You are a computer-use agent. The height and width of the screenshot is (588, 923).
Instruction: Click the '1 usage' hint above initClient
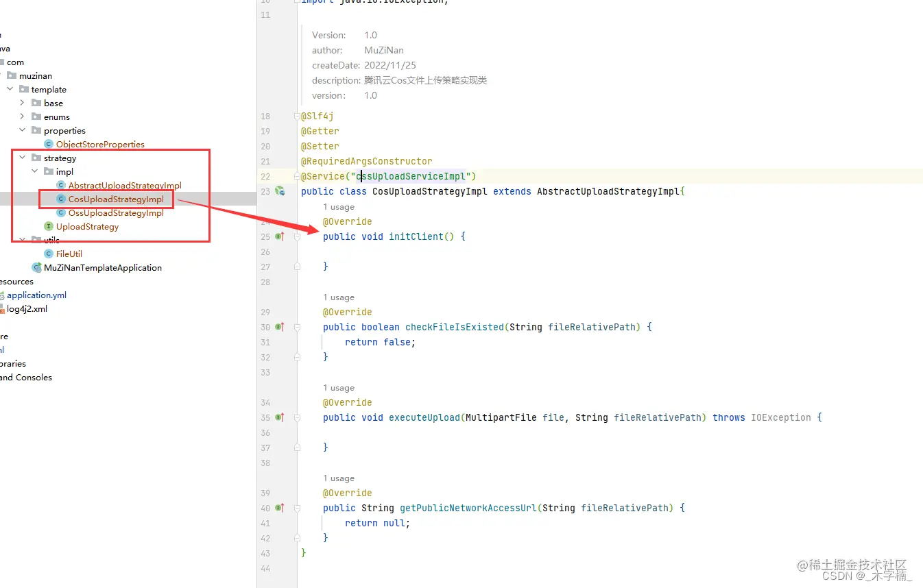[x=339, y=207]
